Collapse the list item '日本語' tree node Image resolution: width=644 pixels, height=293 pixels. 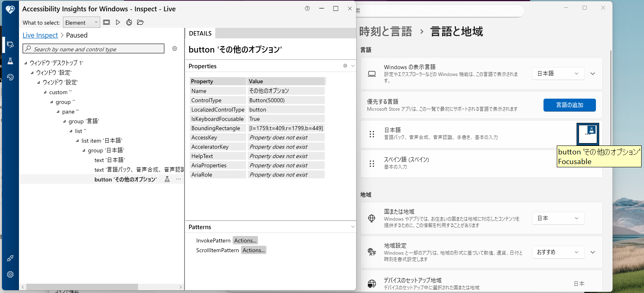coord(78,141)
